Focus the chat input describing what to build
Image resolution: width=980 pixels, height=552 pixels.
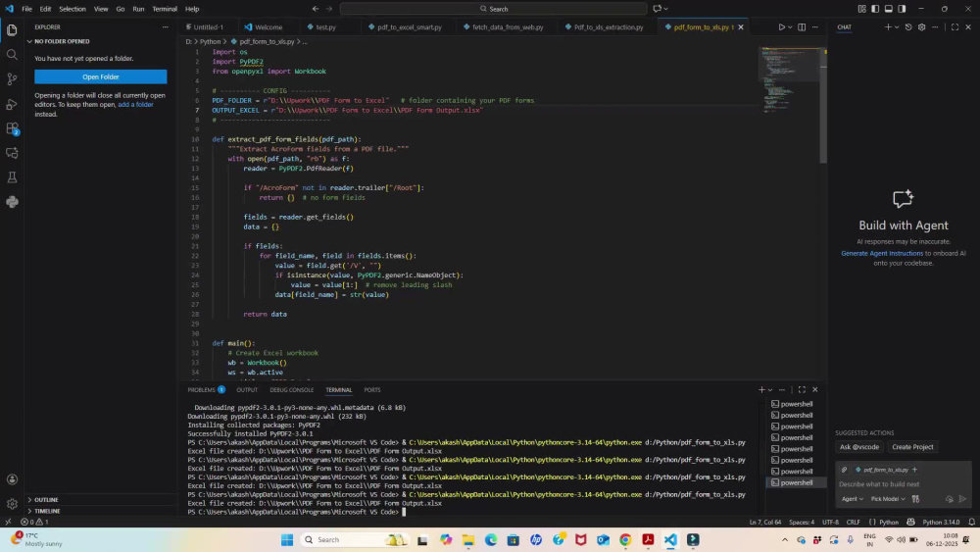click(904, 484)
